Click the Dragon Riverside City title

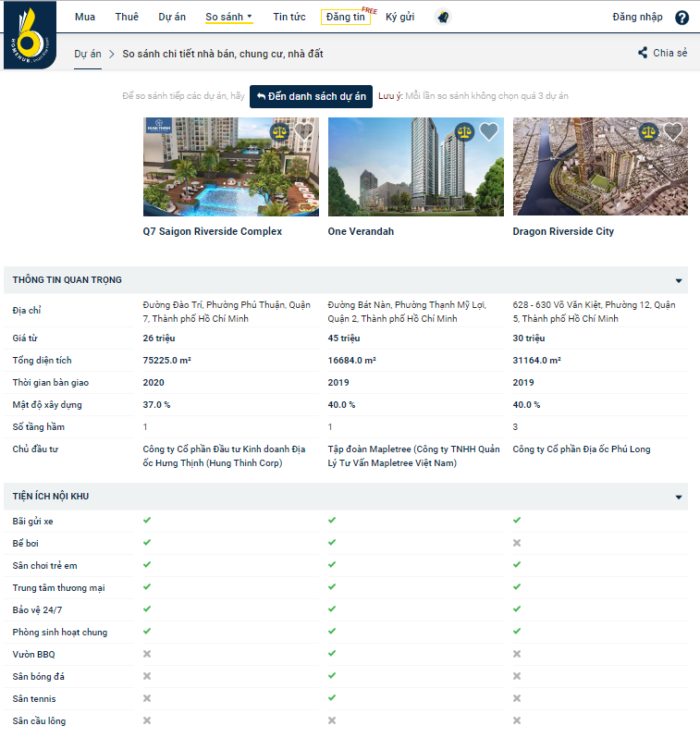click(563, 231)
